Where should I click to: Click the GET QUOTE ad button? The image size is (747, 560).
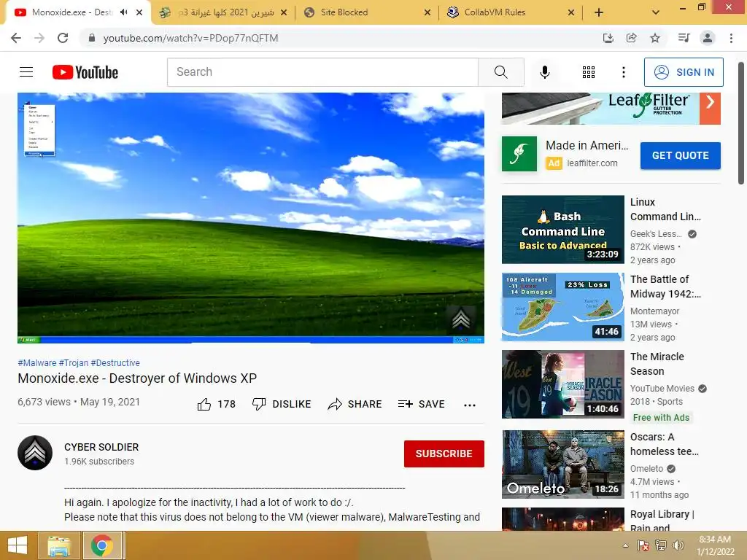point(681,155)
